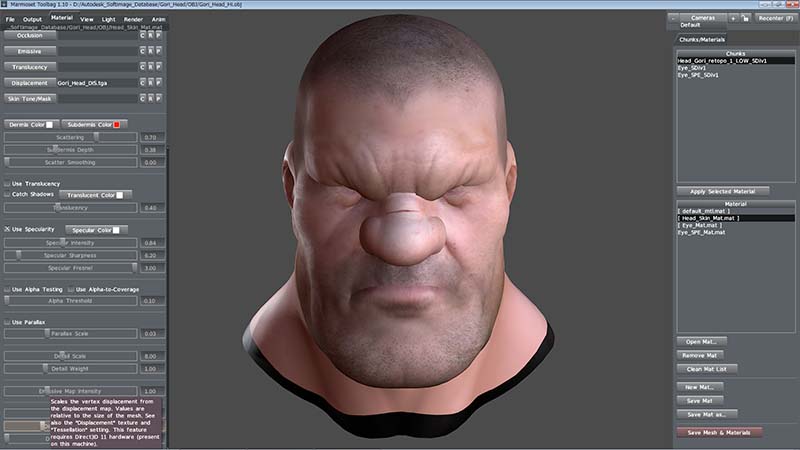
Task: Open Specular Color swatch
Action: click(116, 230)
